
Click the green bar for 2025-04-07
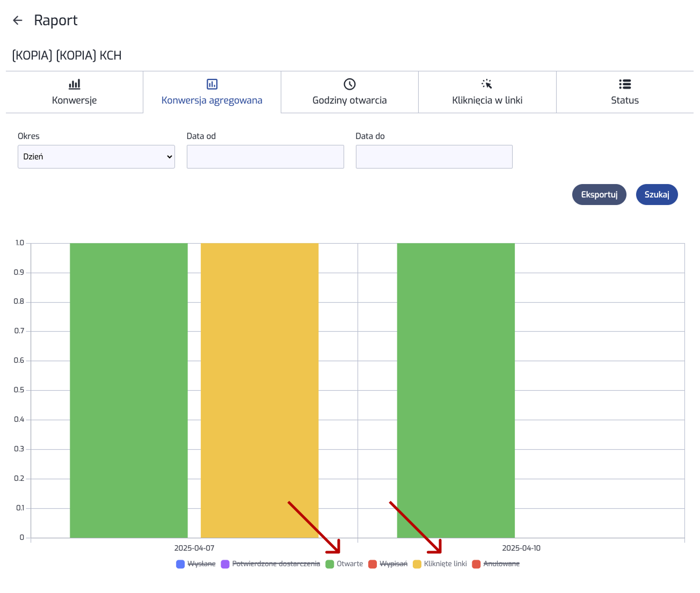(129, 391)
